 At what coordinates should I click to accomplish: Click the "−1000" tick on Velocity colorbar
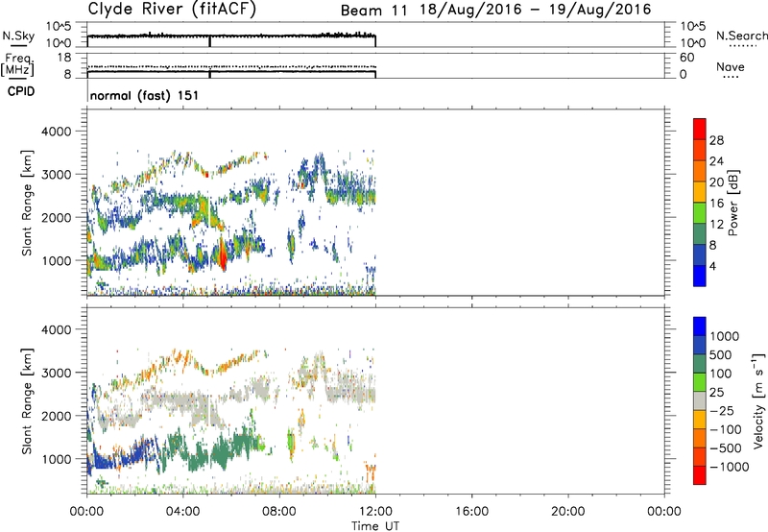tap(729, 467)
